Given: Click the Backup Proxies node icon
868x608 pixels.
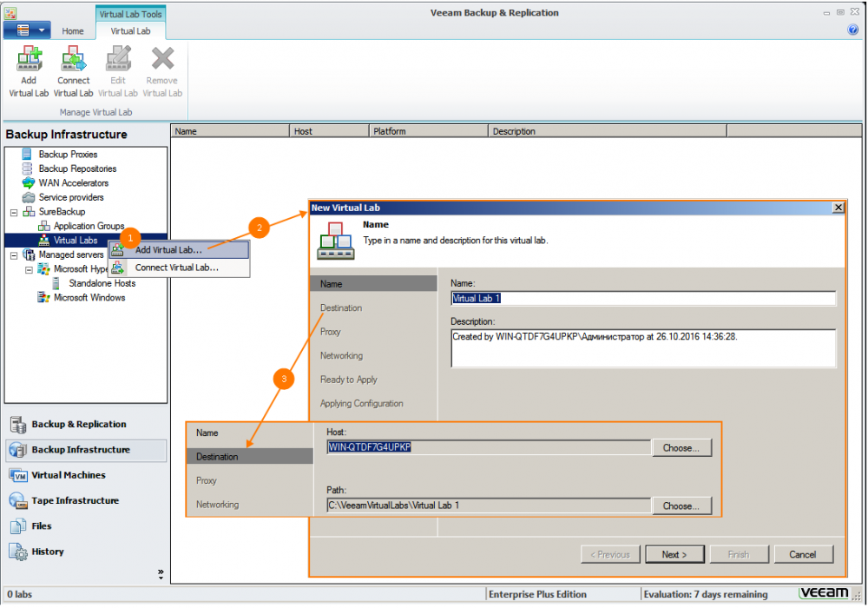Looking at the screenshot, I should [27, 154].
